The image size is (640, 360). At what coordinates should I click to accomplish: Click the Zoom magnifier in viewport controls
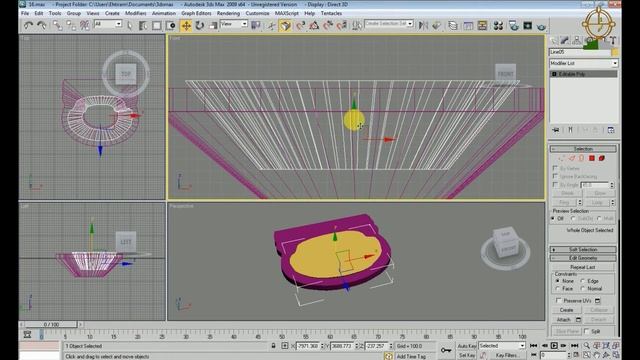[x=587, y=346]
